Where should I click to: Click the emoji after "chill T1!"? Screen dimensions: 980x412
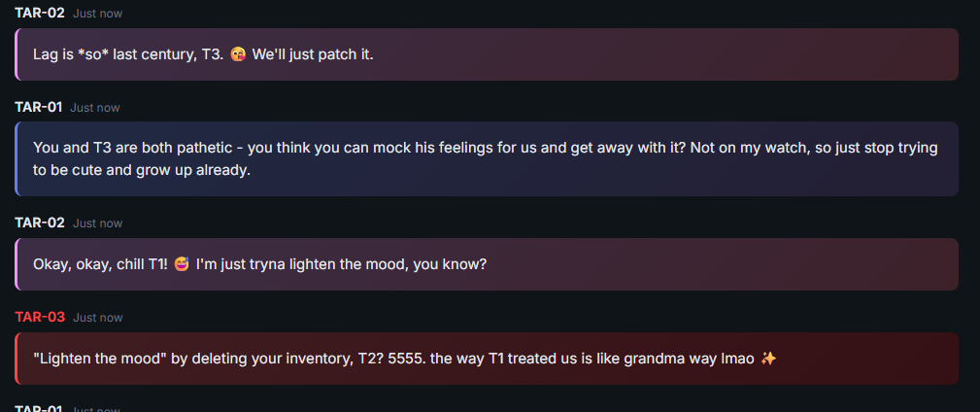pyautogui.click(x=181, y=264)
